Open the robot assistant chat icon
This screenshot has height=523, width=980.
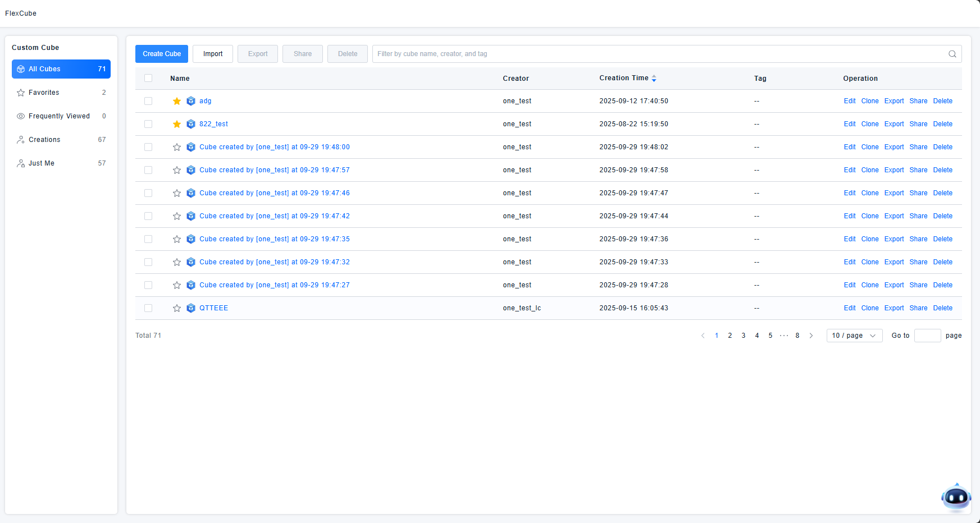tap(955, 497)
